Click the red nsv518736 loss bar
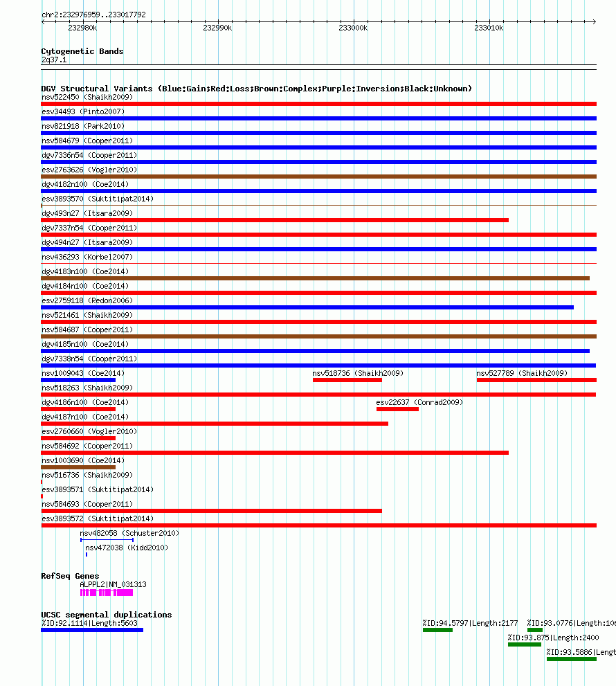 (x=347, y=380)
